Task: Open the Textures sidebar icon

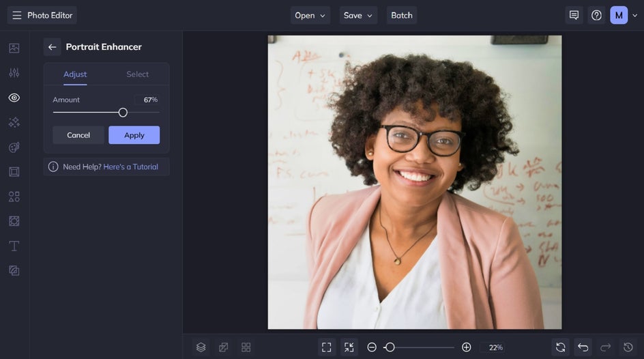Action: (14, 270)
